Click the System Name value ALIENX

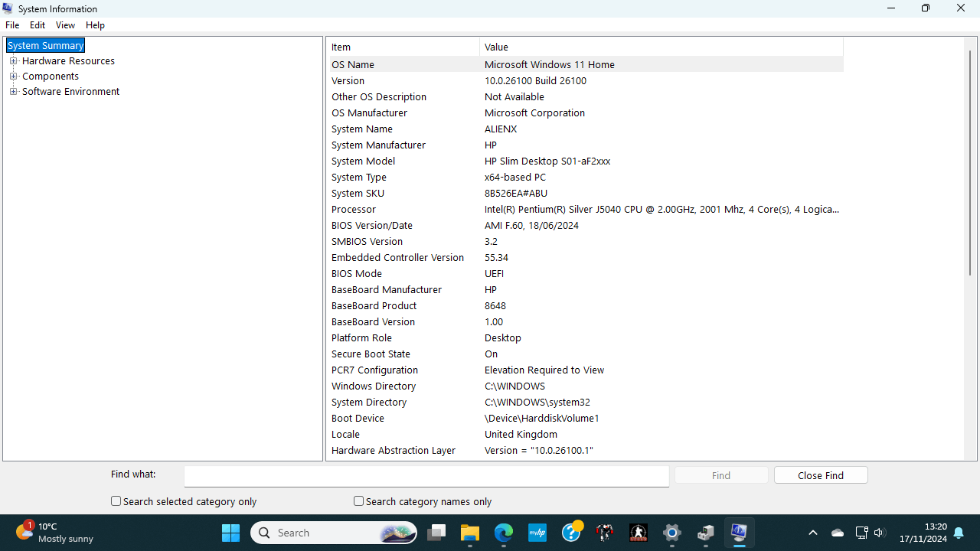point(501,129)
